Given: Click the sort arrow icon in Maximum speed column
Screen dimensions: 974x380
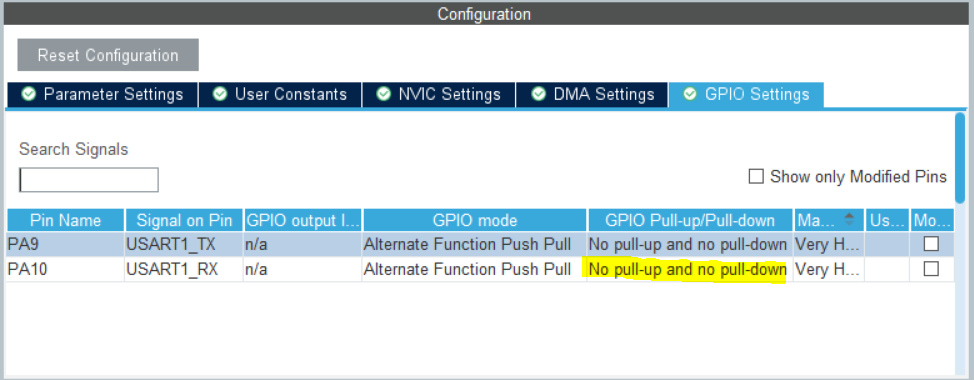Looking at the screenshot, I should (849, 219).
